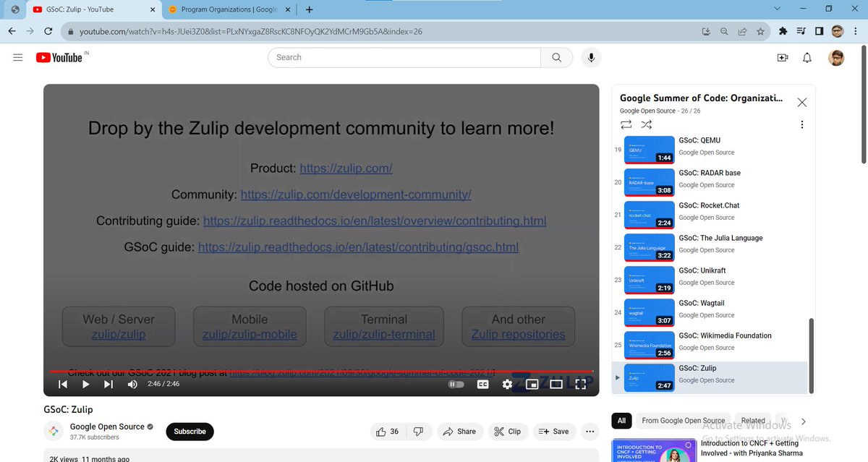
Task: Show more filter chips with the right arrow
Action: click(804, 421)
